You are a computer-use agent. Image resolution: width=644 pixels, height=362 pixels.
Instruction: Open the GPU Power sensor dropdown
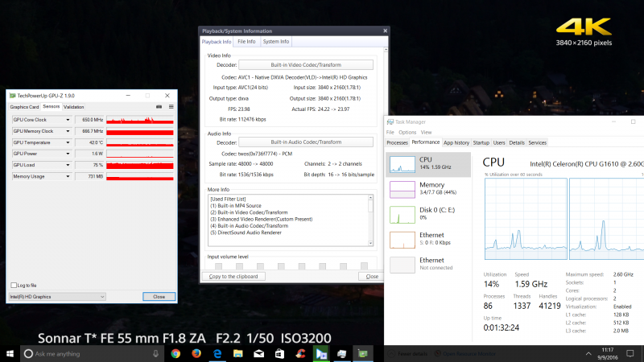(68, 154)
